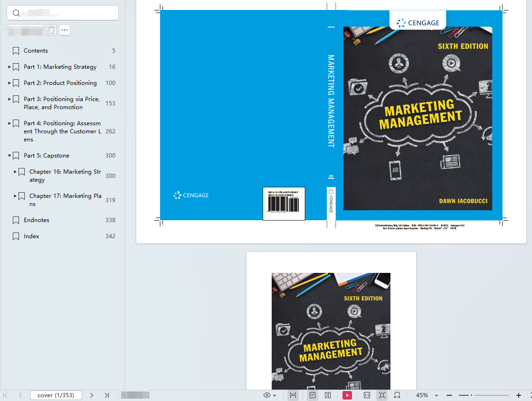
Task: Click the bookmark icon beside Part 1
Action: (16, 67)
